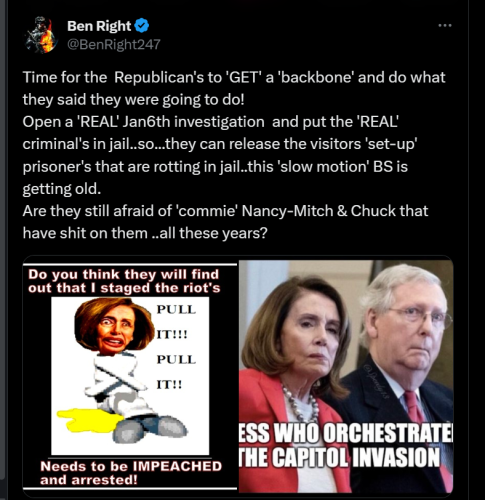485x500 pixels.
Task: Open the three-dot More options menu
Action: (x=445, y=25)
